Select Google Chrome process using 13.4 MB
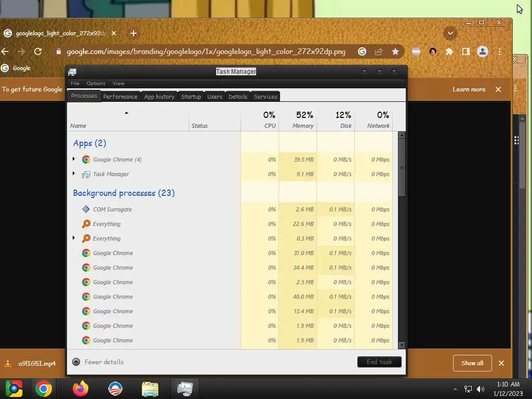The width and height of the screenshot is (532, 399). click(x=230, y=312)
